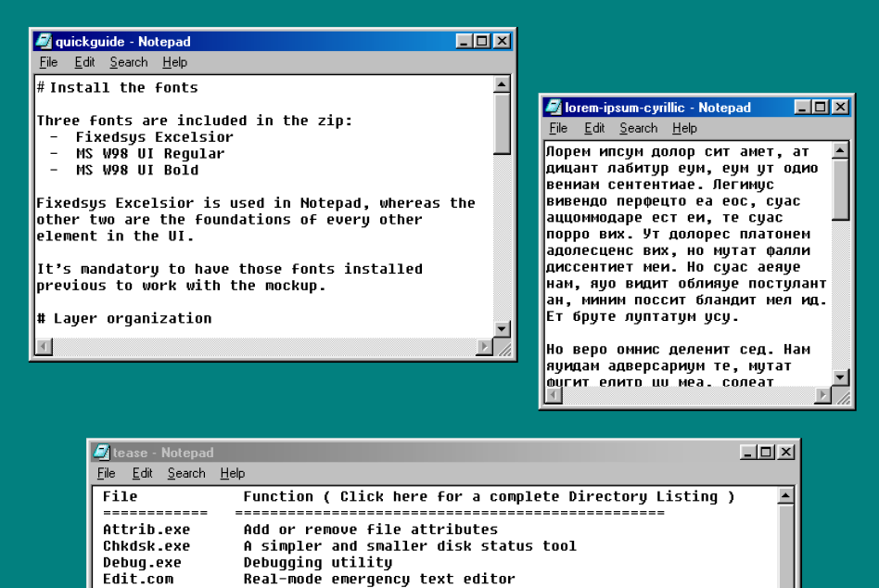Open the Help menu in quickguide
This screenshot has width=879, height=588.
point(172,62)
